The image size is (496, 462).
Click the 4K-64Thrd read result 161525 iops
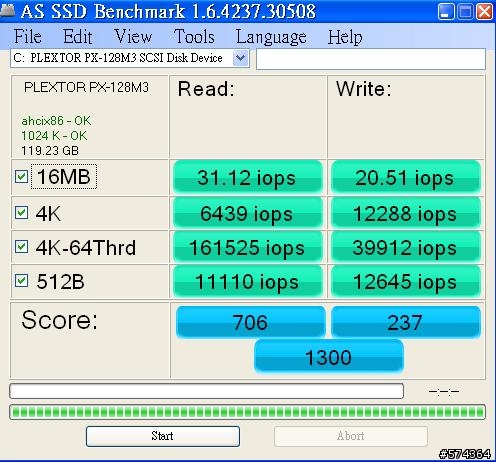click(x=247, y=248)
